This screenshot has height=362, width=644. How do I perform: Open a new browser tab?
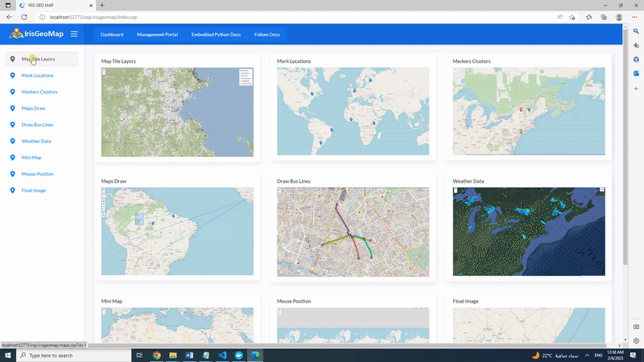tap(102, 6)
